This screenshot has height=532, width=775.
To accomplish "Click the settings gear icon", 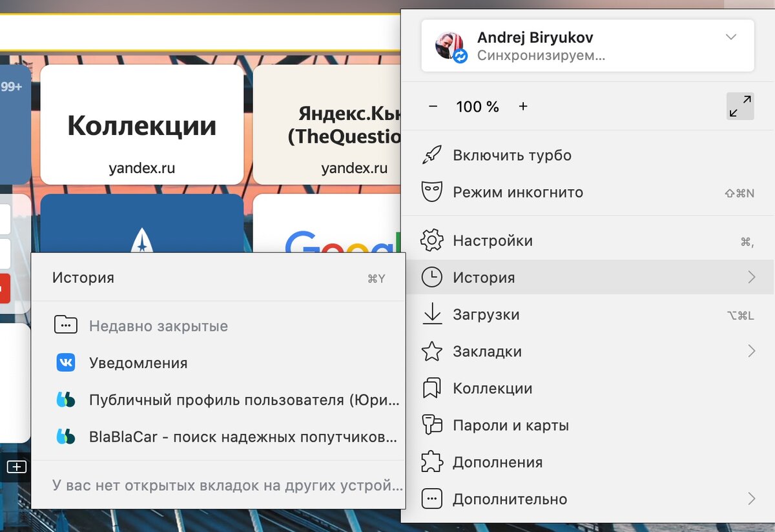I will [x=431, y=240].
